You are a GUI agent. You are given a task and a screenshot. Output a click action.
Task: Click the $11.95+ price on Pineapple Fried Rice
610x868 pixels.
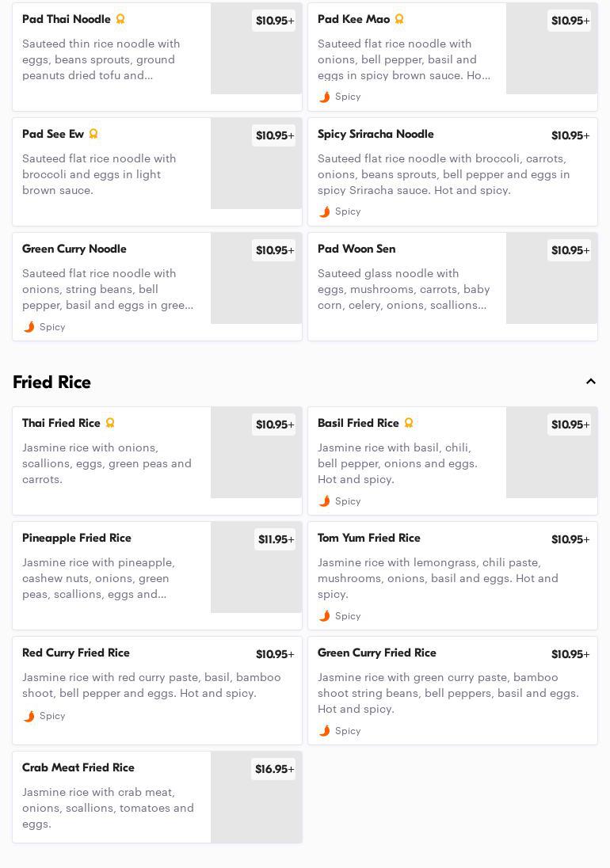276,539
